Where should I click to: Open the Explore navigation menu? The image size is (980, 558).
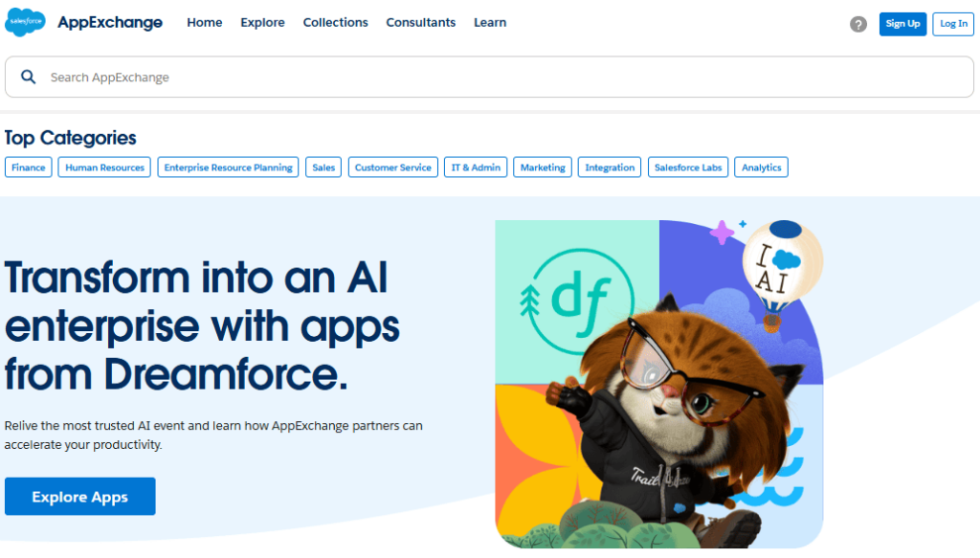(x=262, y=23)
